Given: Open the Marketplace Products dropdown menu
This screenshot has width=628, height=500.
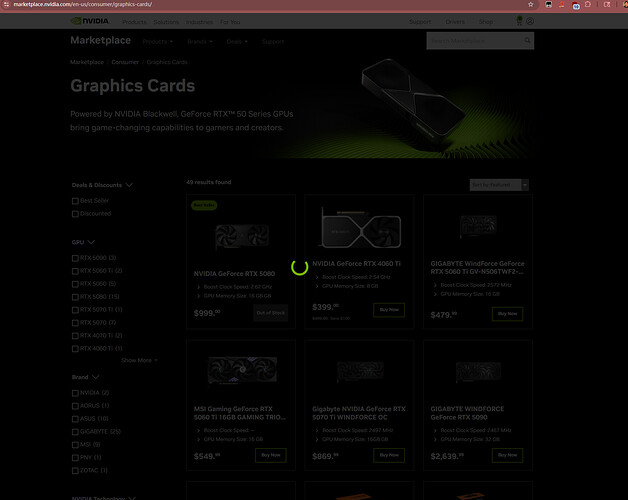Looking at the screenshot, I should 157,42.
